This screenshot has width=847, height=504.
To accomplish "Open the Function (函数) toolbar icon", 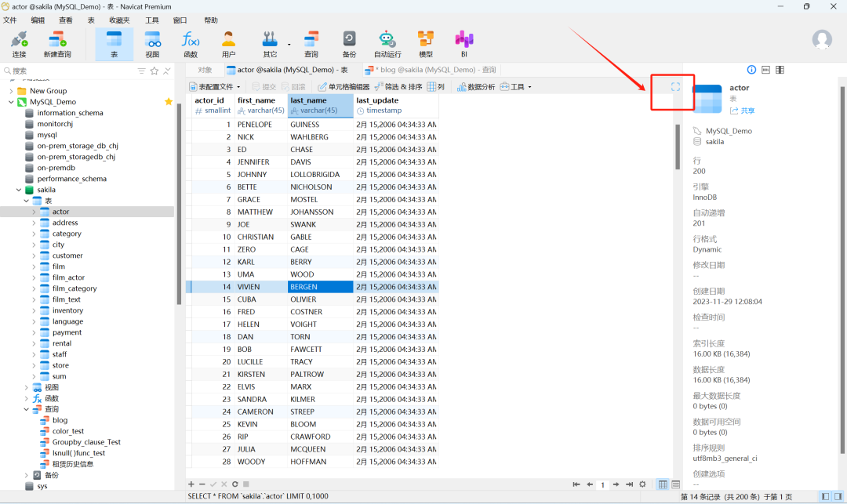I will [191, 44].
